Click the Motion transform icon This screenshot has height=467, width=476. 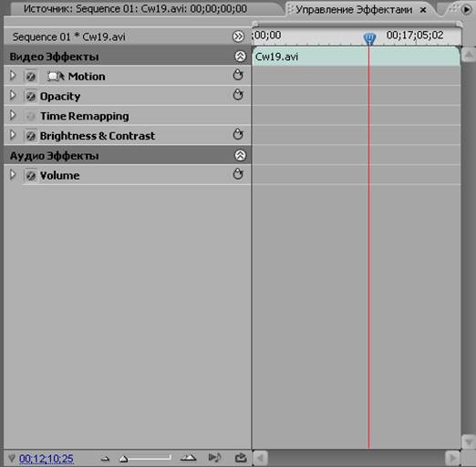coord(56,76)
